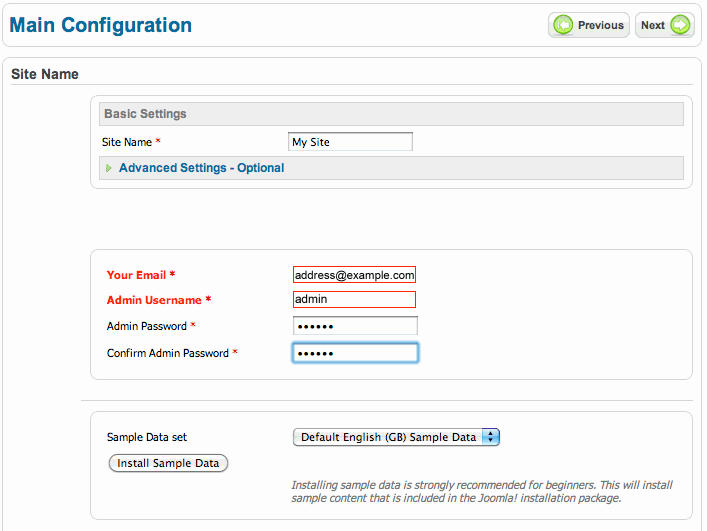Screen dimensions: 707x531
Task: Focus the Confirm Admin Password field
Action: point(355,352)
